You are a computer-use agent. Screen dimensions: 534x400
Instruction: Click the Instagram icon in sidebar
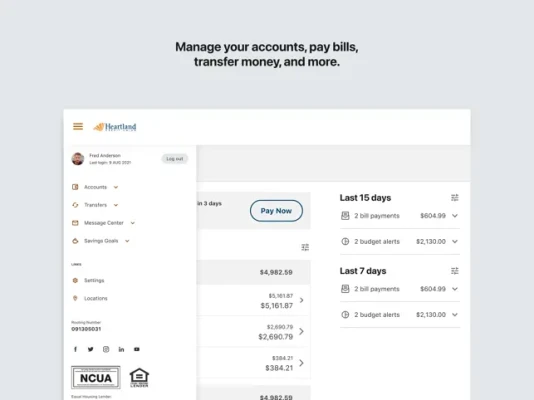point(106,349)
